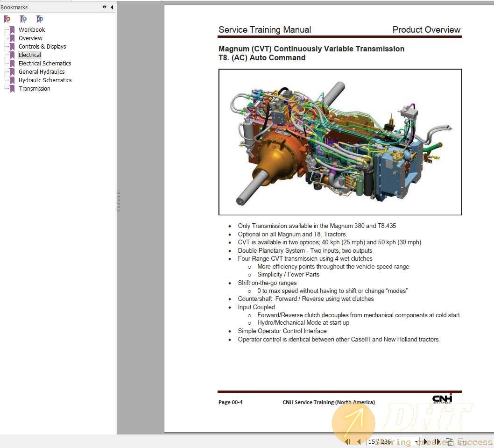This screenshot has width=494, height=448.
Task: Open the Overview bookmark
Action: (30, 38)
